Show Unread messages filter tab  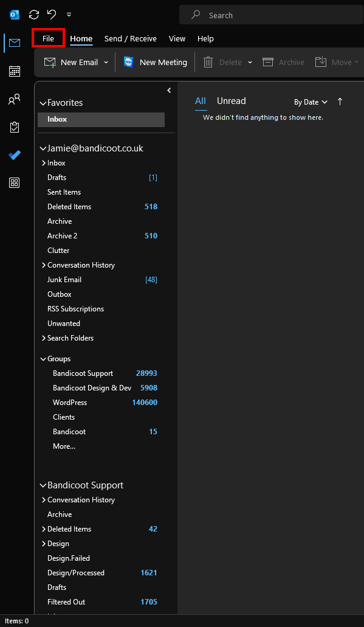pyautogui.click(x=232, y=101)
